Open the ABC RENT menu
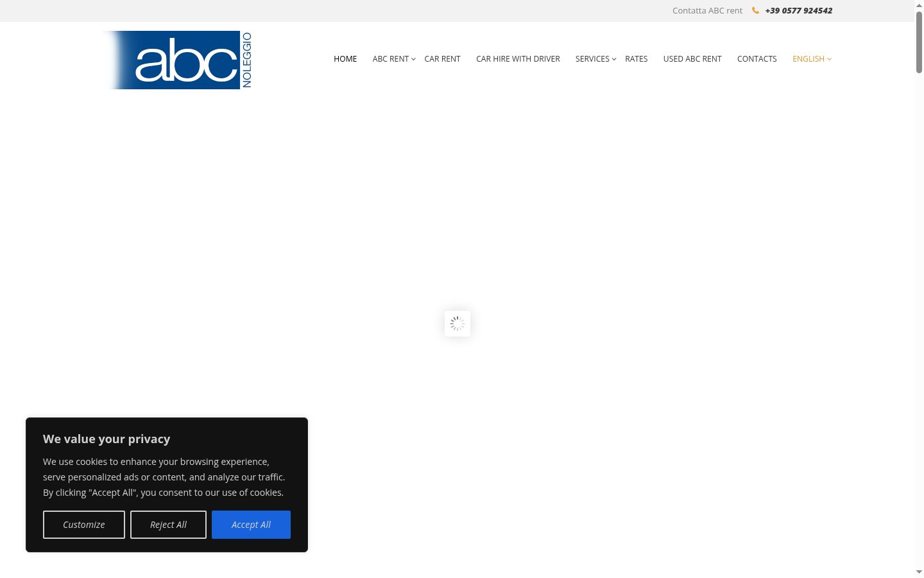 point(391,58)
